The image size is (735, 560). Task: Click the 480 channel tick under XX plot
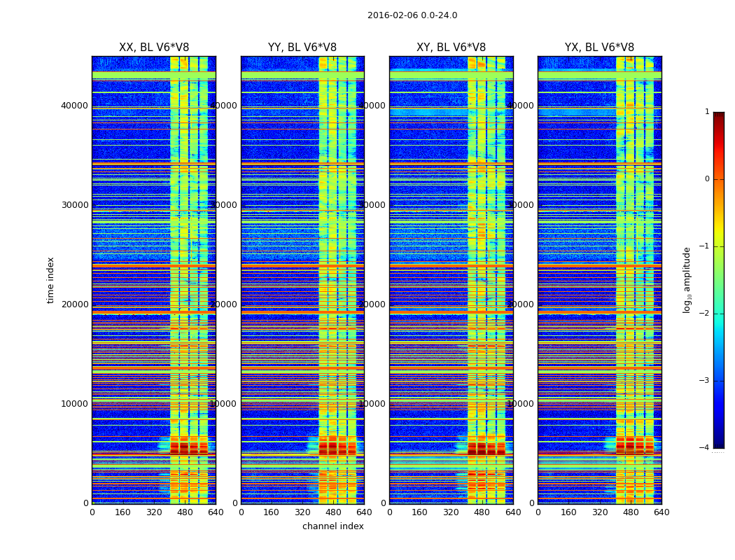185,512
